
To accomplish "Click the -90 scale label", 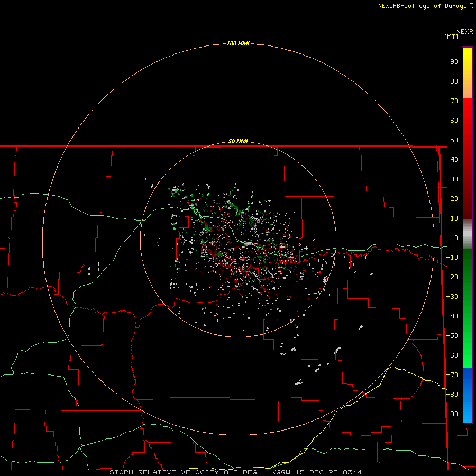I will point(452,414).
